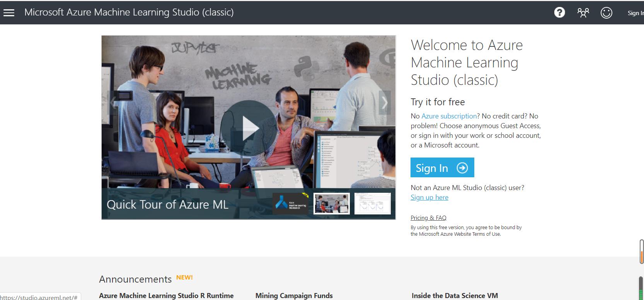
Task: Go to next carousel slide
Action: click(385, 103)
